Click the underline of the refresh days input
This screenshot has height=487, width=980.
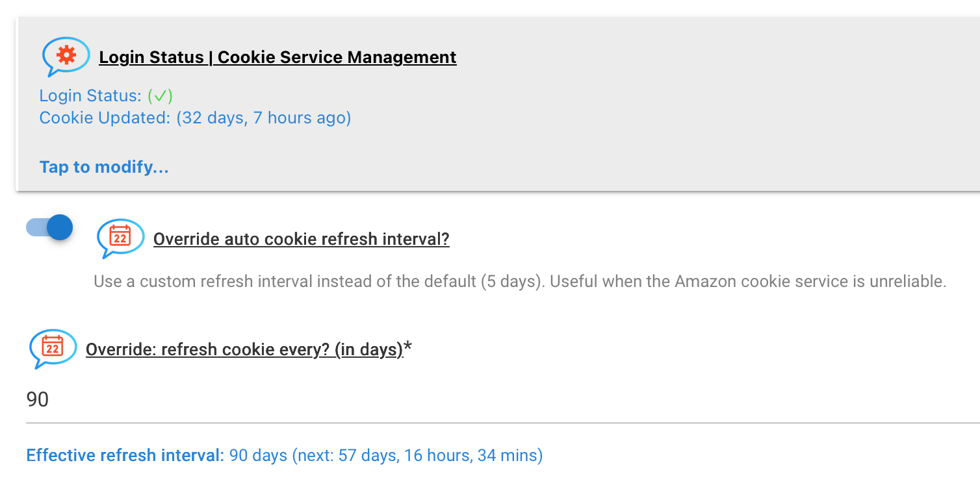pyautogui.click(x=503, y=423)
